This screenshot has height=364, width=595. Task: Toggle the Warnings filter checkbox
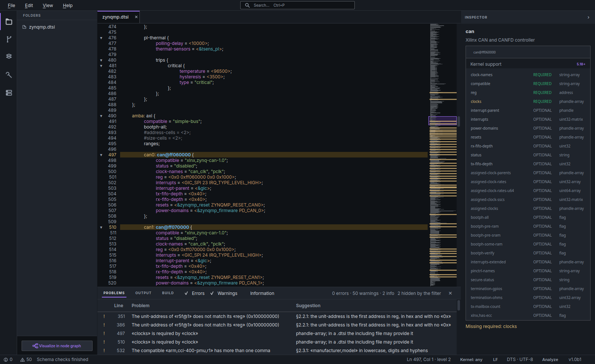[x=212, y=293]
